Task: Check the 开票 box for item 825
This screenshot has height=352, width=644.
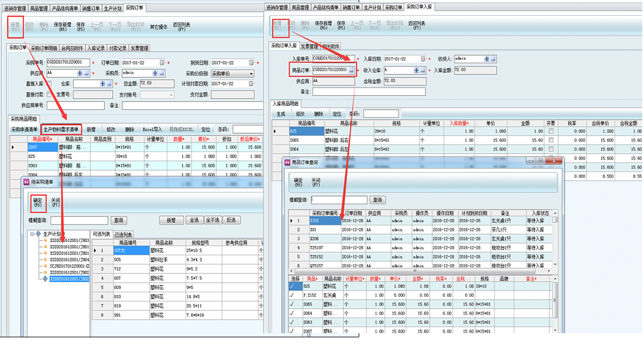Action: click(550, 131)
